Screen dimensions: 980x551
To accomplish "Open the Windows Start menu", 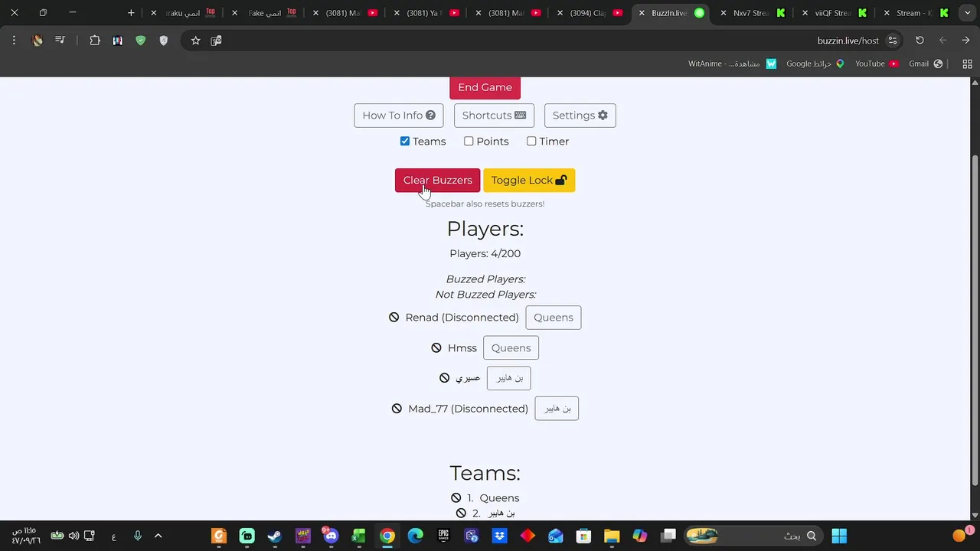I will [x=839, y=536].
